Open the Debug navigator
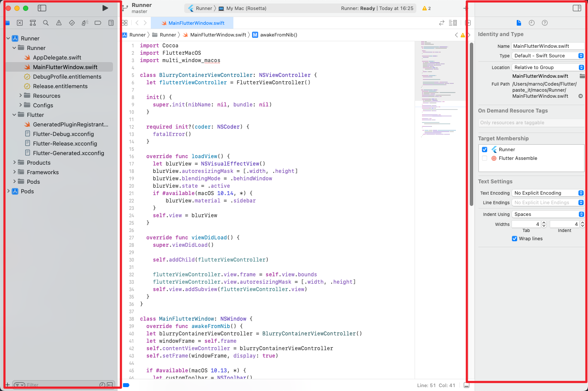This screenshot has height=391, width=588. coord(85,23)
